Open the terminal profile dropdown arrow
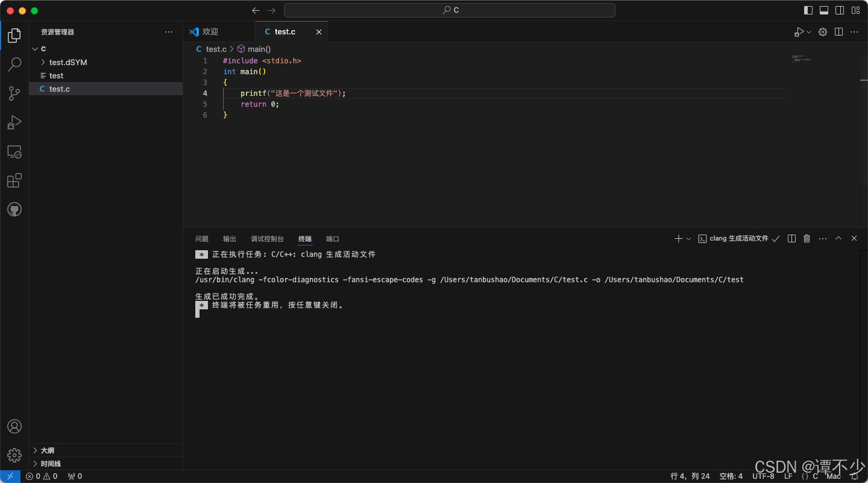Screen dimensions: 868x483 [688, 238]
